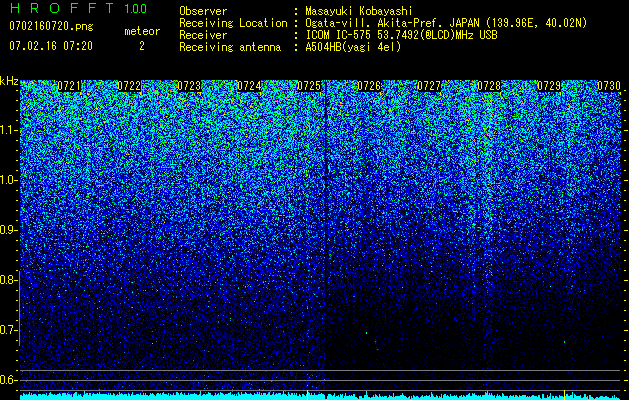Click the kHz axis unit label
Image resolution: width=629 pixels, height=400 pixels.
(9, 81)
